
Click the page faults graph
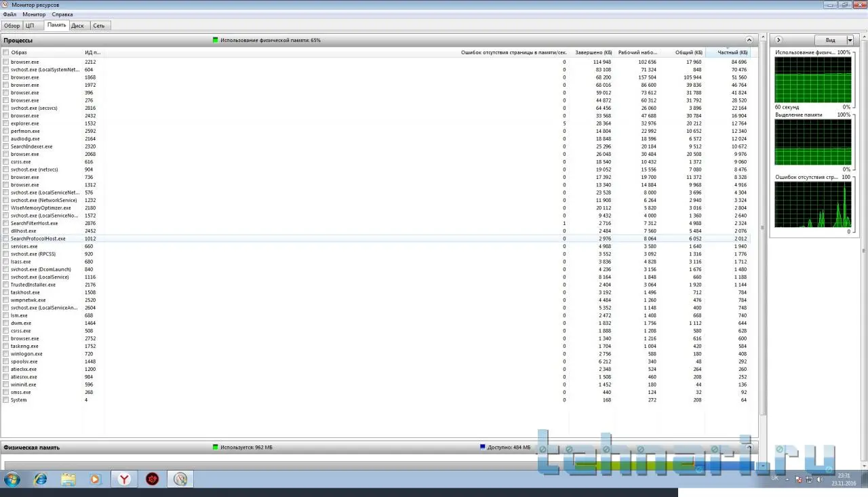click(x=813, y=204)
